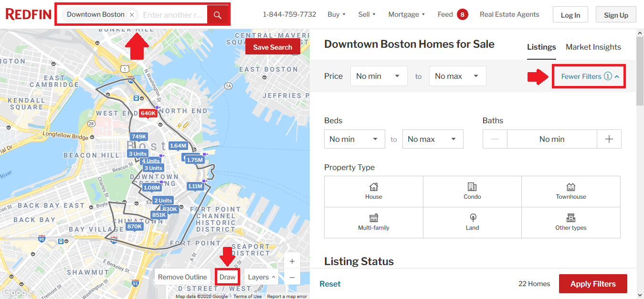Open the Mortgage menu
Image resolution: width=644 pixels, height=299 pixels.
coord(405,14)
